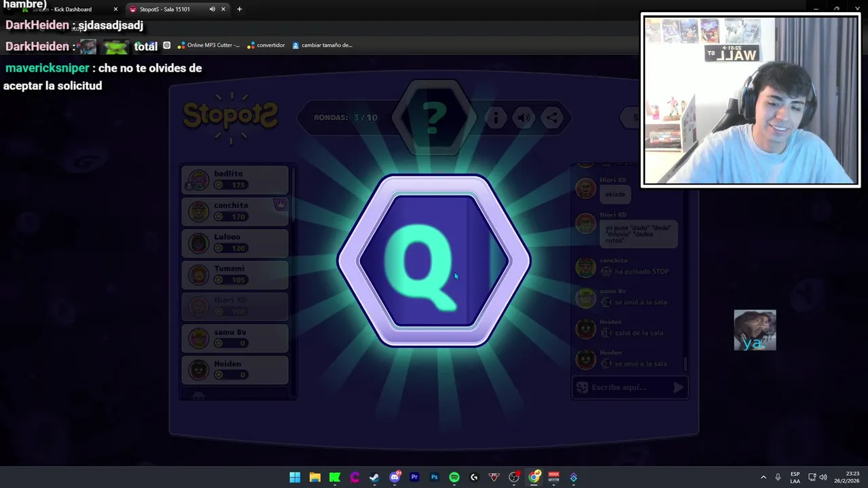Open the volume control in the system tray
The width and height of the screenshot is (868, 488).
(x=823, y=477)
